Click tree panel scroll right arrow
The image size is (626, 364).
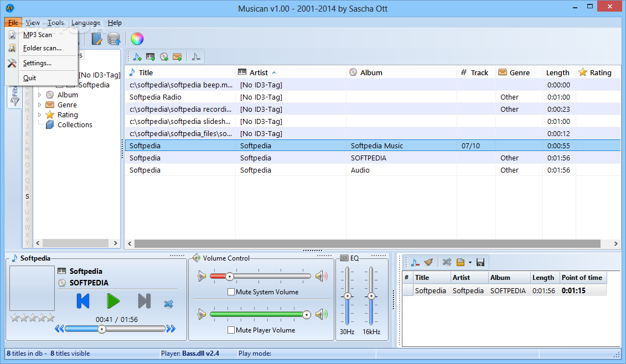click(115, 243)
